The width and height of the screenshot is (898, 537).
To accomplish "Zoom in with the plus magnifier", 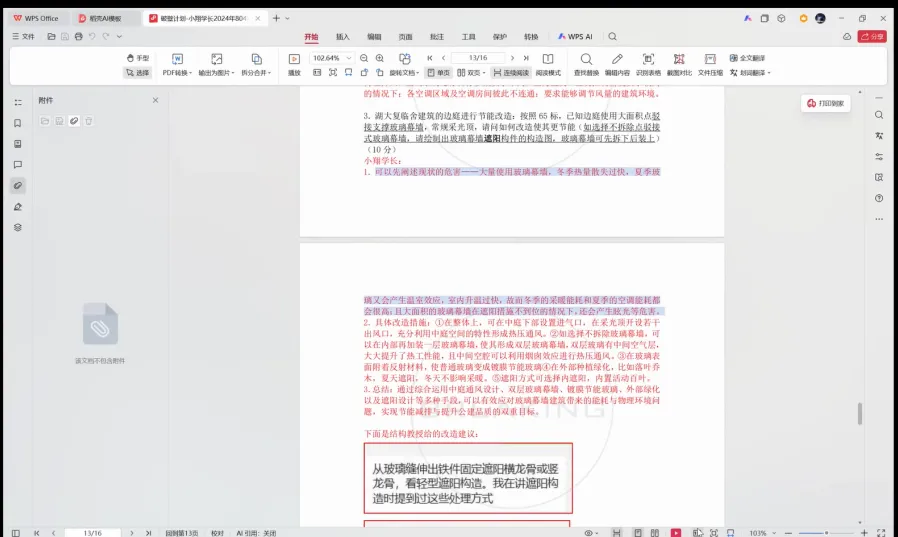I will pos(380,58).
